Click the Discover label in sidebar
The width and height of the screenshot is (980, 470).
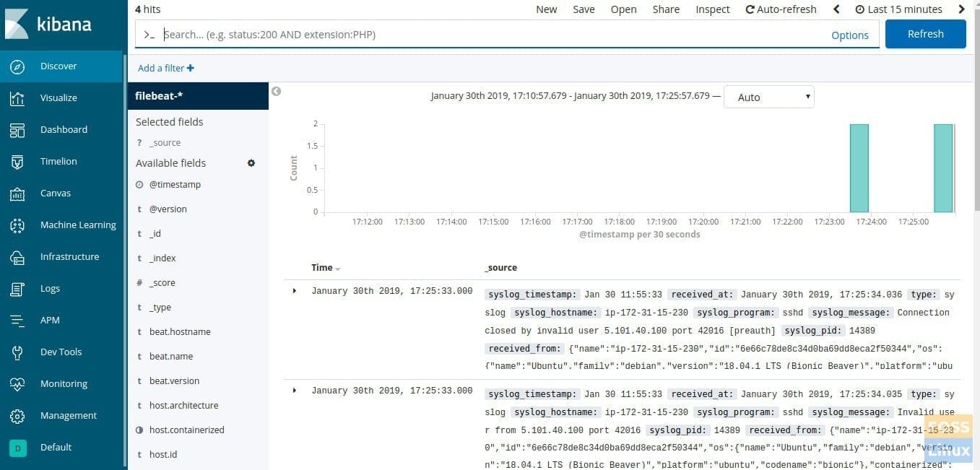pyautogui.click(x=58, y=66)
